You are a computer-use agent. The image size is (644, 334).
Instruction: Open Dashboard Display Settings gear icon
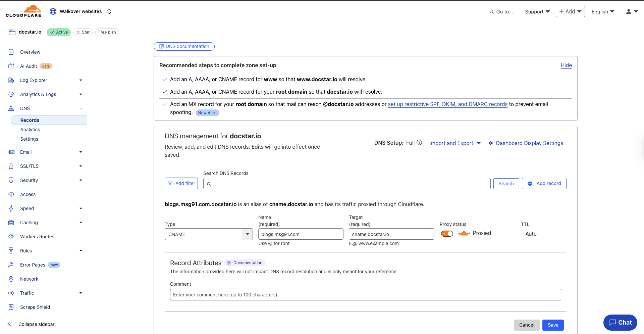coord(491,143)
